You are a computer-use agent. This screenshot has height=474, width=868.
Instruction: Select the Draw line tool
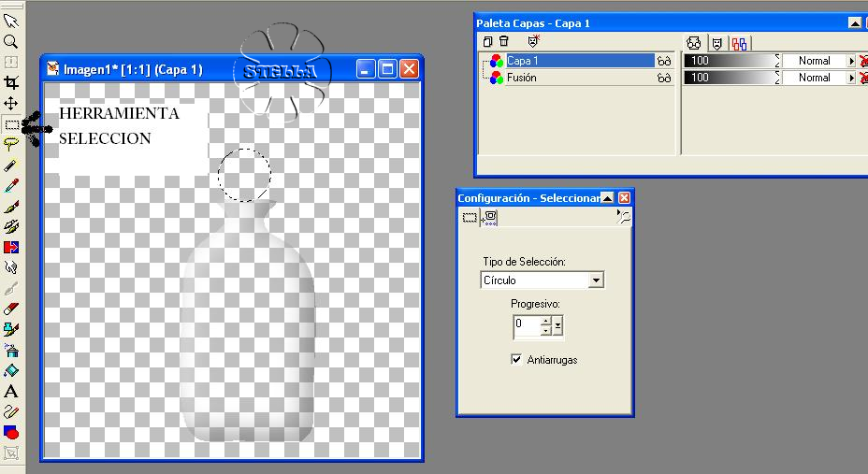11,411
